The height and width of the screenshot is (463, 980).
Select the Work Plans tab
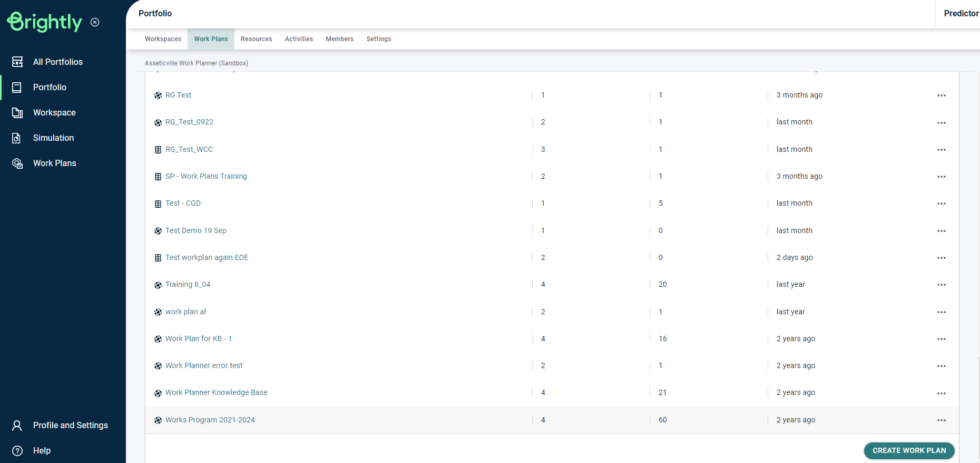pos(211,39)
